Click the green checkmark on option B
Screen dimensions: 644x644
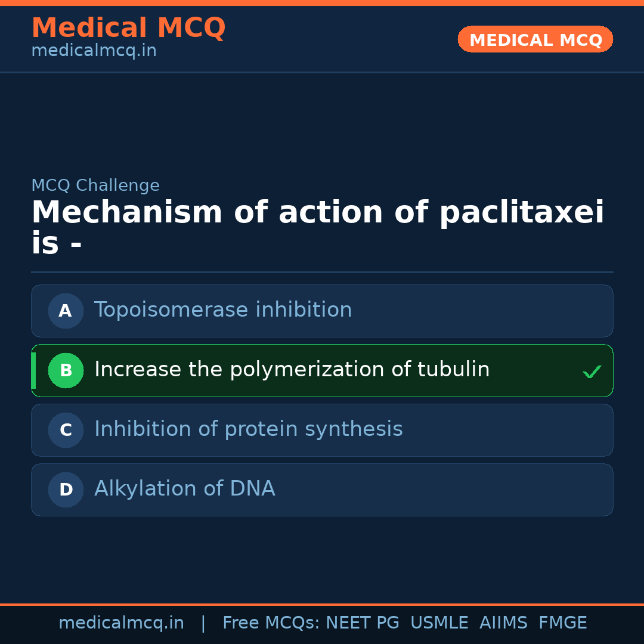[592, 372]
